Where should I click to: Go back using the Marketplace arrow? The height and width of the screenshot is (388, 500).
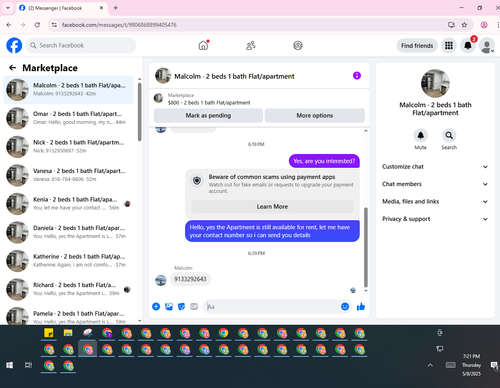coord(13,68)
